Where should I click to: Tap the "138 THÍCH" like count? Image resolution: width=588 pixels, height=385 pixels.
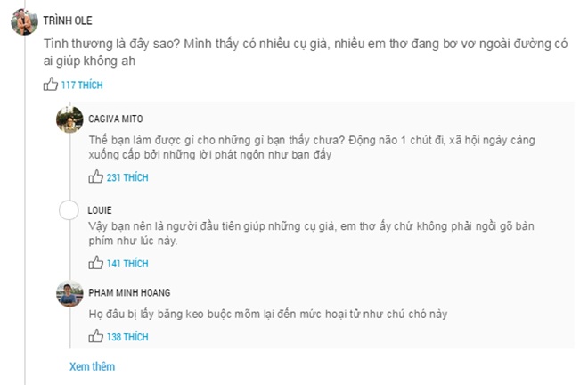[127, 337]
